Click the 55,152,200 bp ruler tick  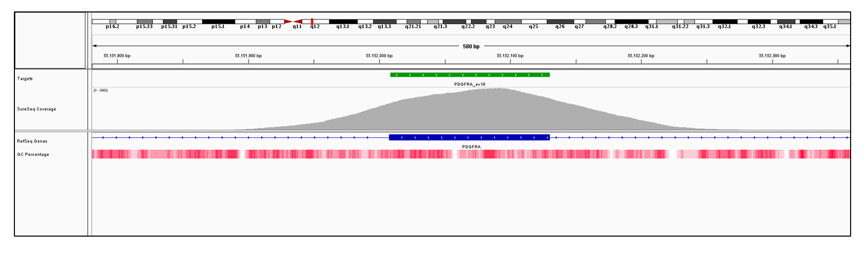tap(641, 56)
